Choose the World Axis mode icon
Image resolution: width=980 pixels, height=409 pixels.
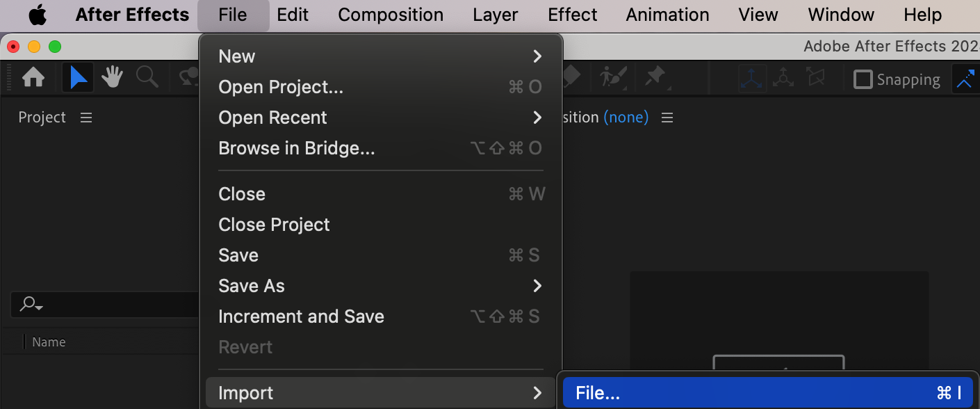click(x=783, y=79)
